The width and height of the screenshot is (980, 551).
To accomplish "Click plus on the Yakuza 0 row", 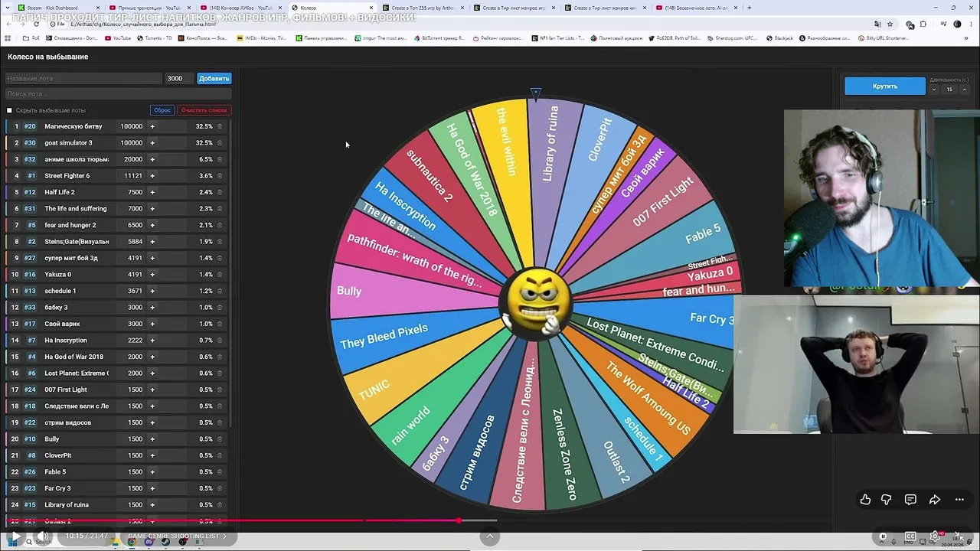I will tap(152, 274).
